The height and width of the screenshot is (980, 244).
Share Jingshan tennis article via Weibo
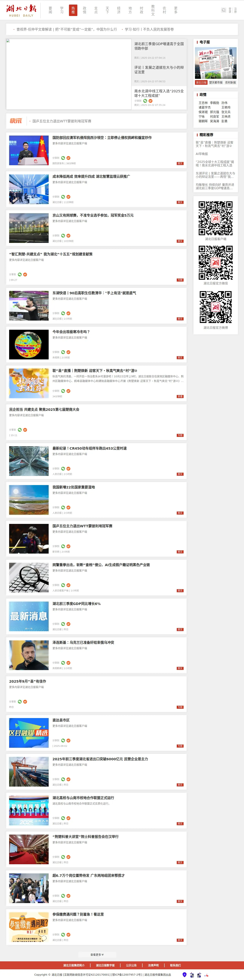click(68, 235)
